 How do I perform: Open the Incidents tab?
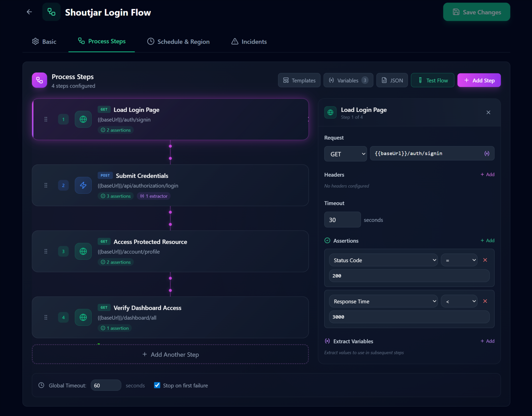coord(249,42)
